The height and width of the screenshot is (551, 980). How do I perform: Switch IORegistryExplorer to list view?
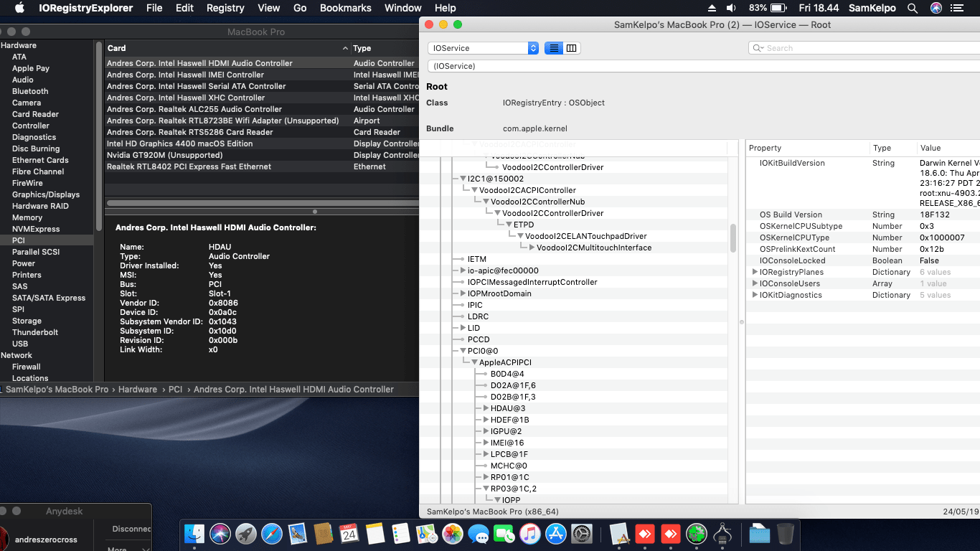554,48
